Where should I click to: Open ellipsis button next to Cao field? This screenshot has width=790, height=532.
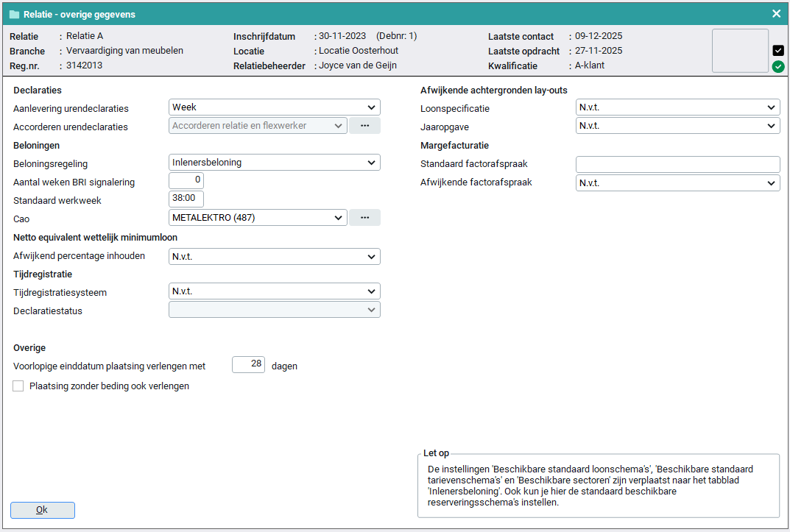tap(364, 218)
